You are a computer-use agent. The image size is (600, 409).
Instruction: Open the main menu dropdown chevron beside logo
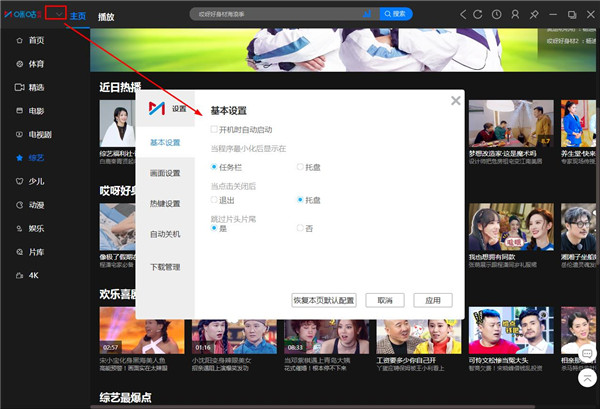point(59,14)
